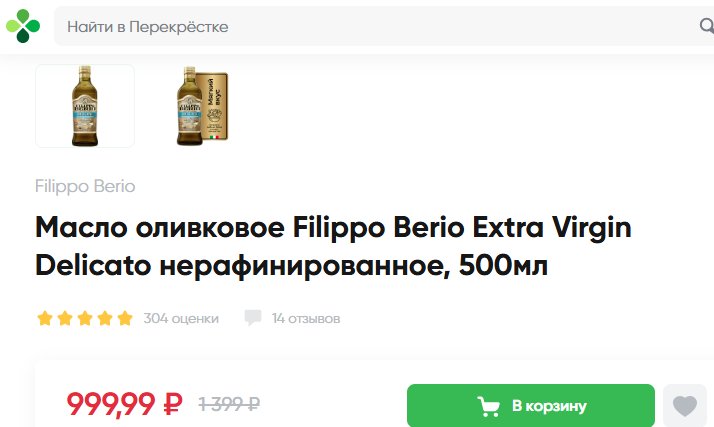Click the red 999,99 ₽ price

(124, 404)
